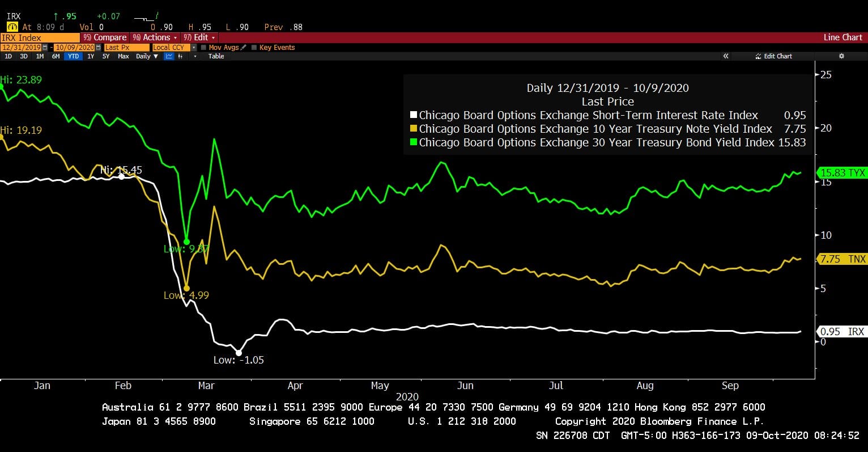Screen dimensions: 868x452
Task: Open the Table view
Action: 216,56
